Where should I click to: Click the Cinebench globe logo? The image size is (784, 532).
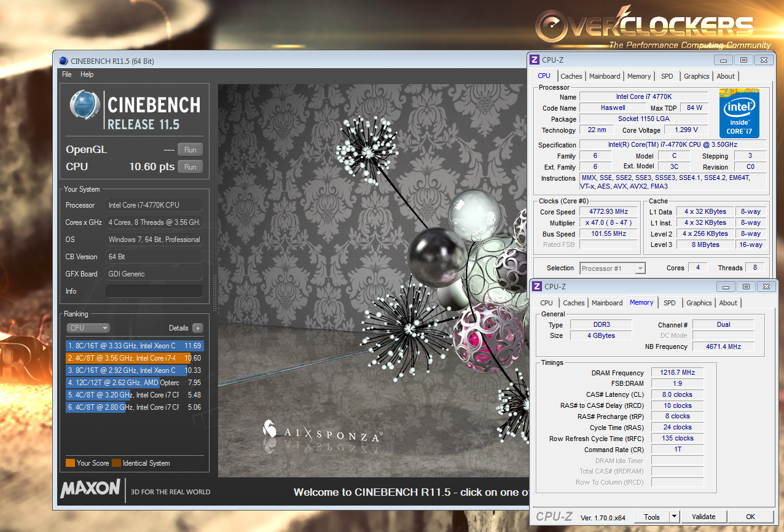(x=85, y=105)
